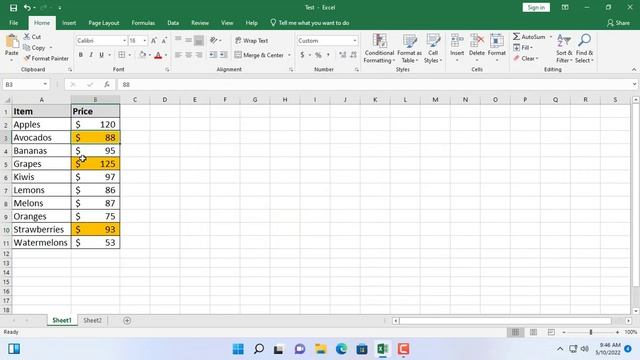
Task: Open the font size dropdown
Action: pos(144,41)
